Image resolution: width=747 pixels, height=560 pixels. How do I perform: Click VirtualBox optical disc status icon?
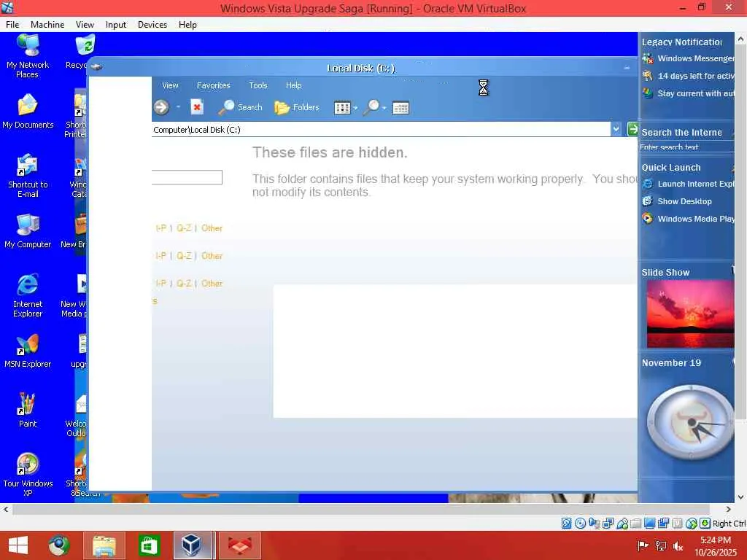pos(580,524)
